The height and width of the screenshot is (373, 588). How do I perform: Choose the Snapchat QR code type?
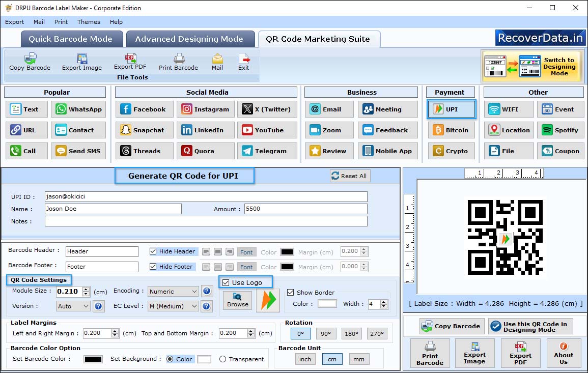145,130
